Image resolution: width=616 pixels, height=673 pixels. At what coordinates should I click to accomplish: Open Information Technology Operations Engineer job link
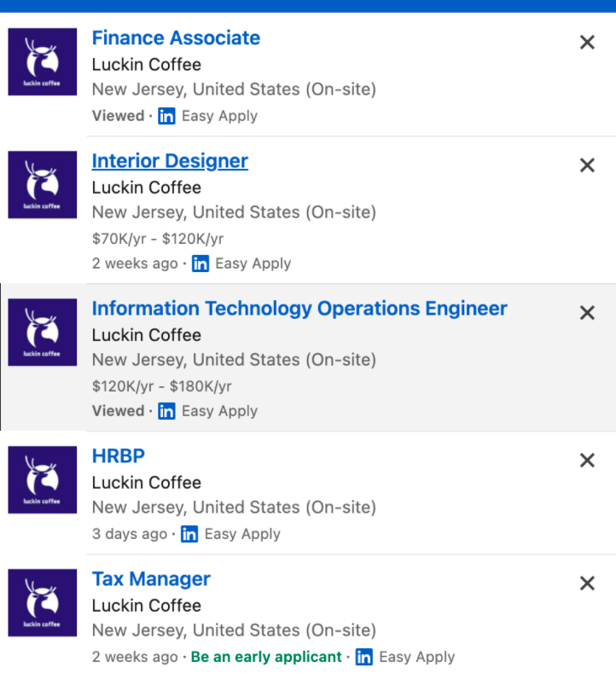(299, 309)
